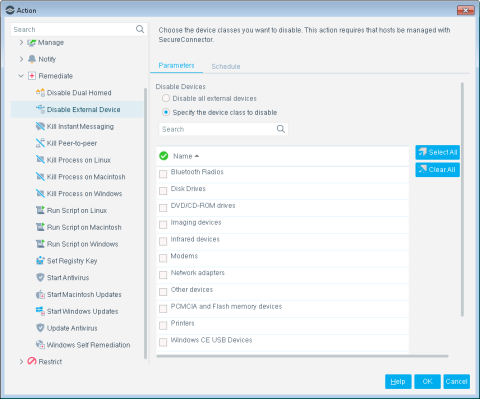Click the Set Registry Key icon
Viewport: 480px width, 399px height.
point(40,260)
